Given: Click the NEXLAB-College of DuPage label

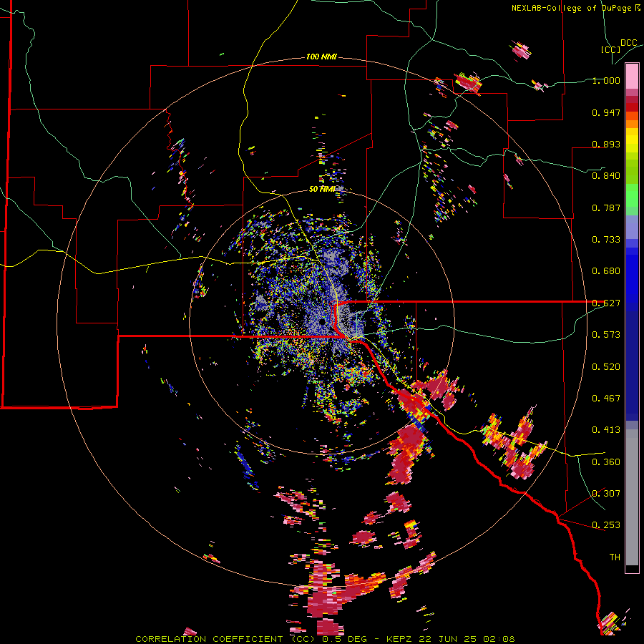Looking at the screenshot, I should (575, 8).
